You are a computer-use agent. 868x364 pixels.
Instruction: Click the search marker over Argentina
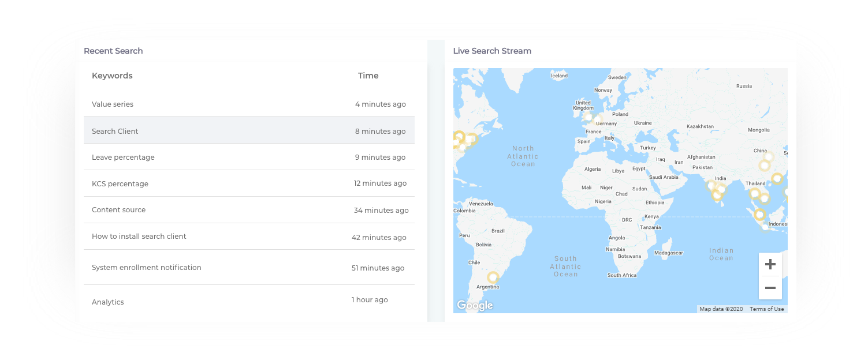pos(493,277)
